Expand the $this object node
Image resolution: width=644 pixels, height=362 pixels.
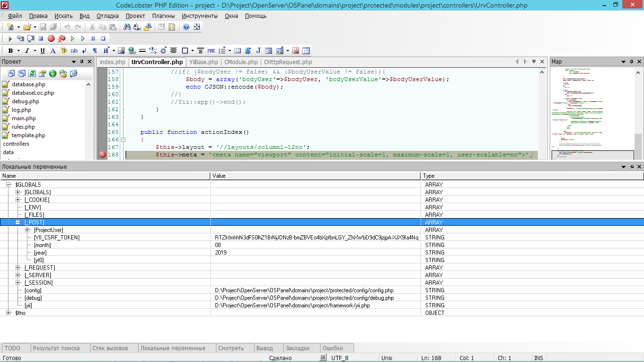(8, 313)
